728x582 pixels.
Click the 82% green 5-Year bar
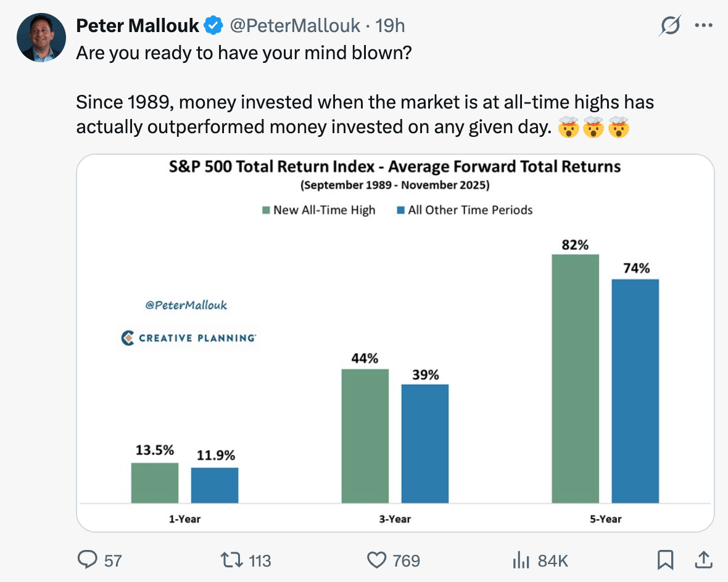point(575,378)
